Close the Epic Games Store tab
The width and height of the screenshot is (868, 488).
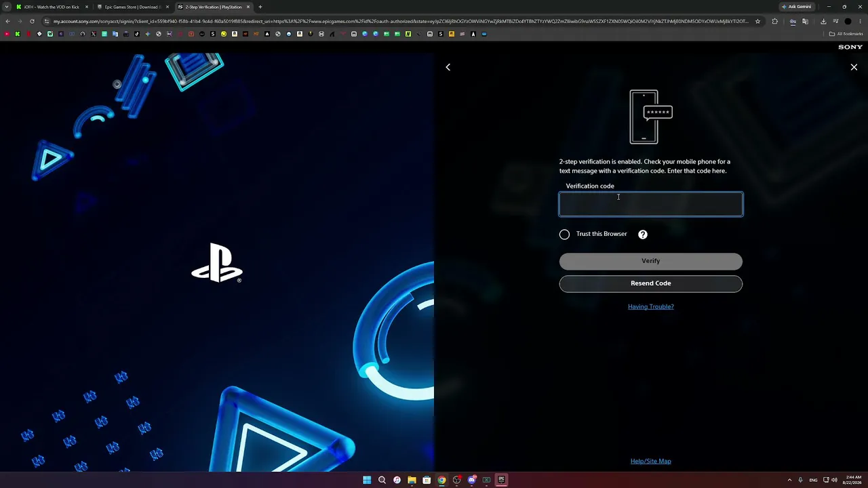click(167, 7)
